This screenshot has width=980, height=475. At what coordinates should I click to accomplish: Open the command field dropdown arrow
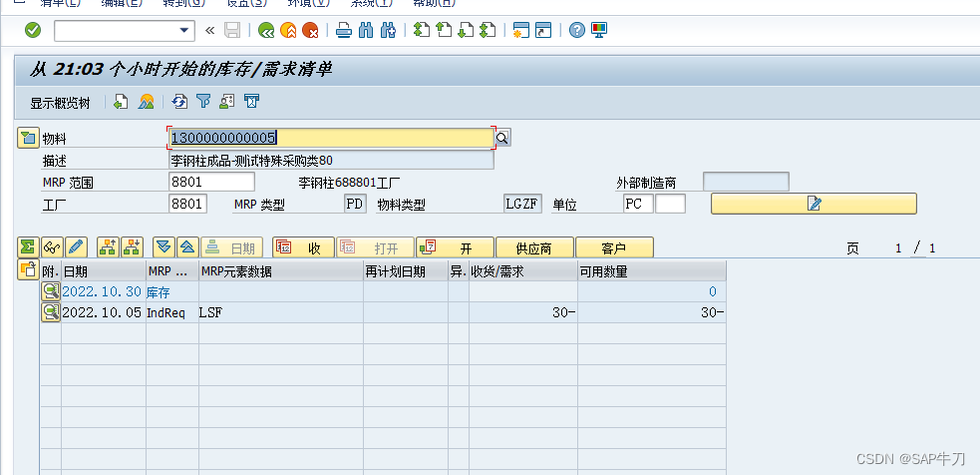[x=183, y=30]
